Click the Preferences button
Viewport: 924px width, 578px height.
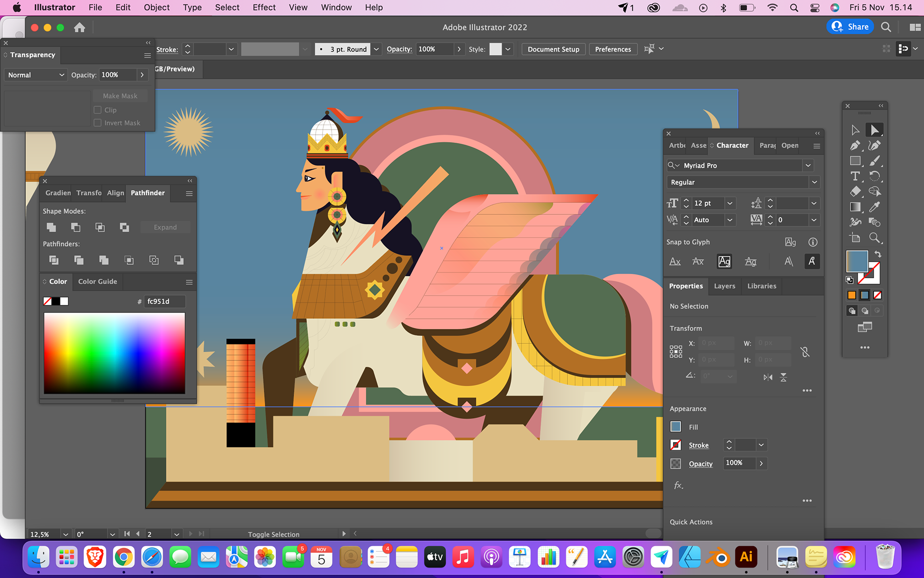point(613,49)
